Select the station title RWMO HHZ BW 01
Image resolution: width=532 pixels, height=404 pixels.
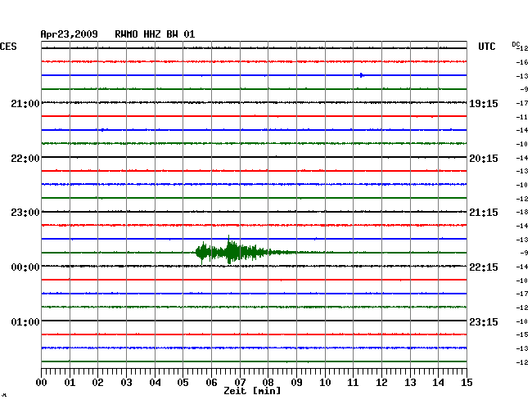155,34
